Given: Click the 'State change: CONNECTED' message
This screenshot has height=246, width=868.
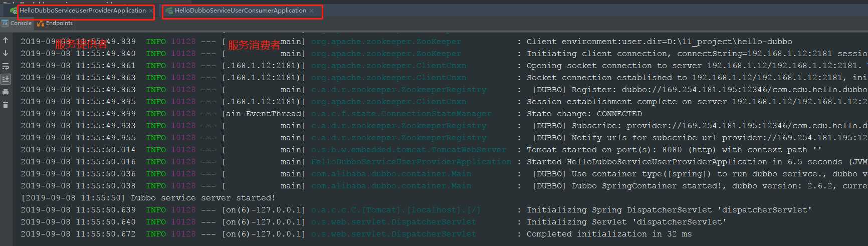Looking at the screenshot, I should tap(584, 114).
